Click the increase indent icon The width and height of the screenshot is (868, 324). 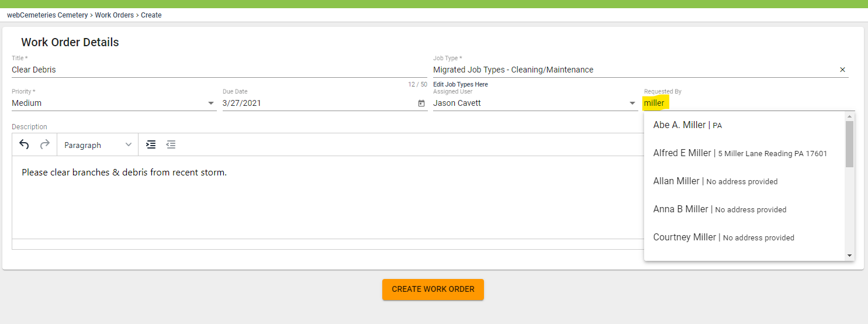click(x=151, y=144)
